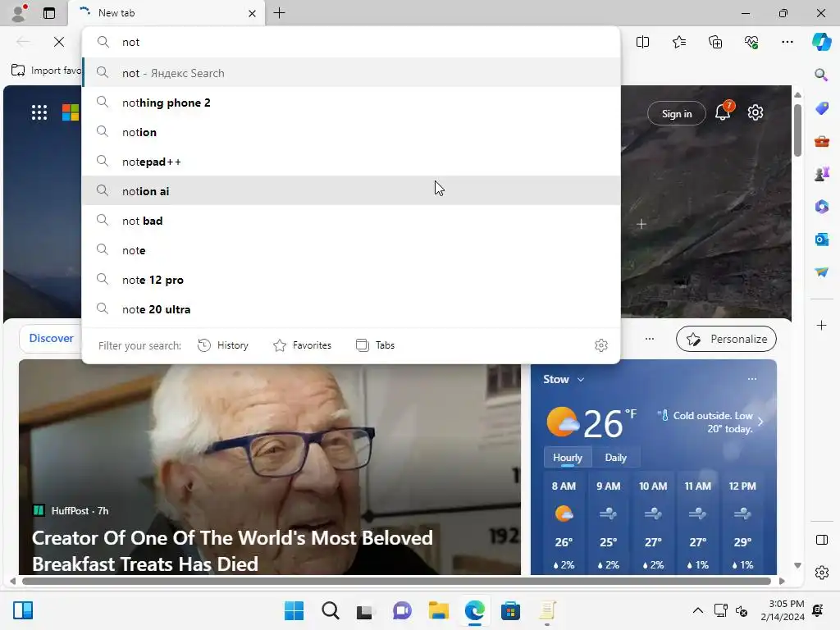Open sidebar Outlook icon
Image resolution: width=840 pixels, height=630 pixels.
pyautogui.click(x=821, y=239)
